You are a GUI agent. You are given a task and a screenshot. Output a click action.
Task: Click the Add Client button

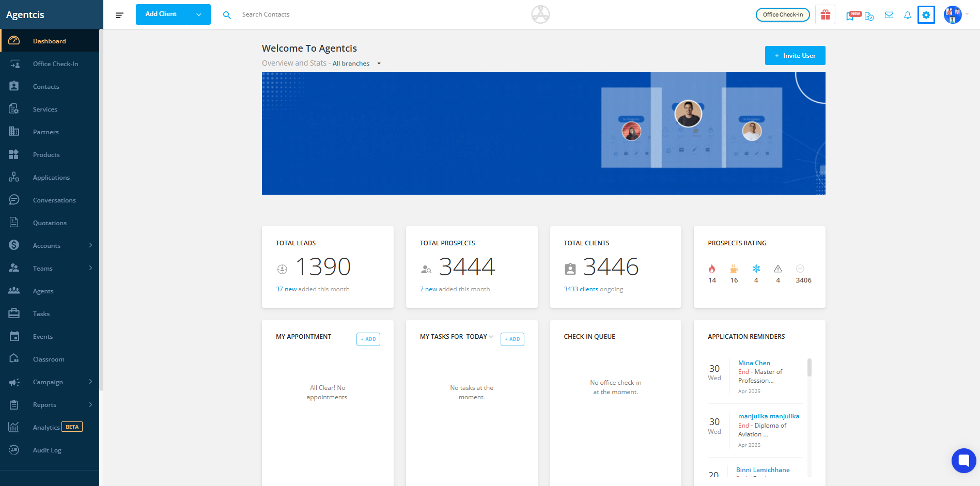click(161, 14)
